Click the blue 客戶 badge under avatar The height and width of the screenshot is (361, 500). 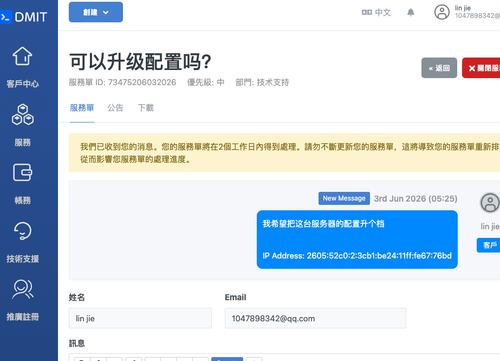(488, 245)
